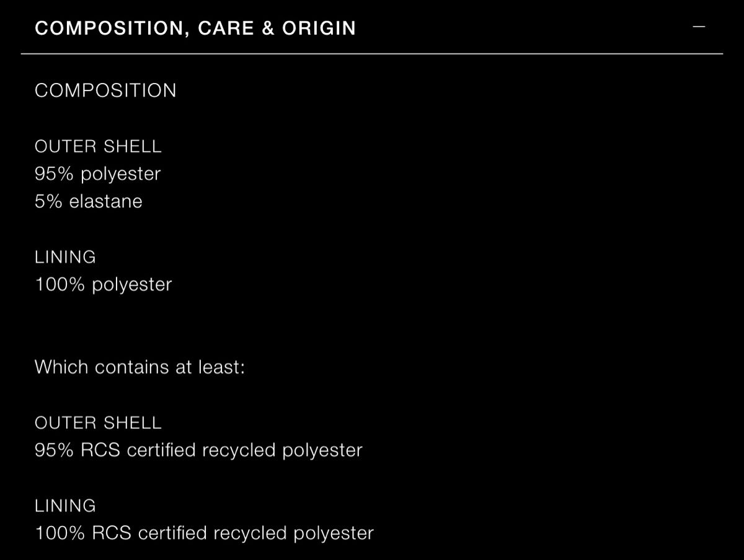Image resolution: width=744 pixels, height=560 pixels.
Task: Collapse section using the minus icon
Action: (x=699, y=27)
